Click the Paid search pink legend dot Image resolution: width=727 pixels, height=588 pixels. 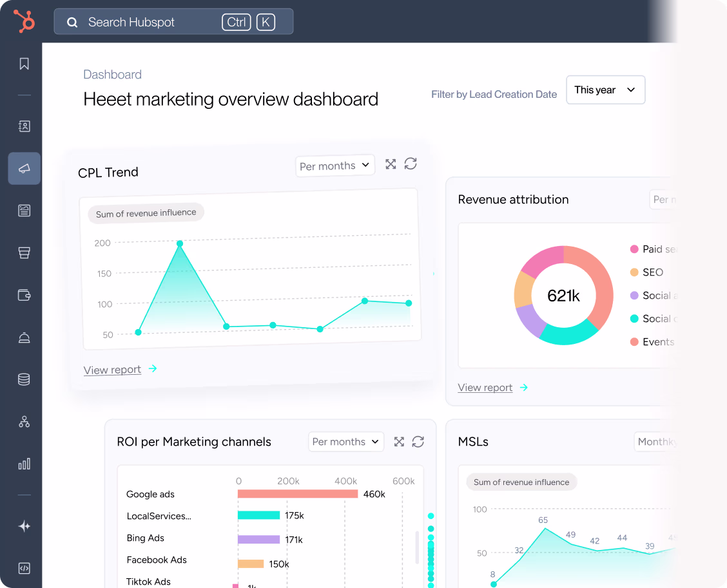pos(634,249)
